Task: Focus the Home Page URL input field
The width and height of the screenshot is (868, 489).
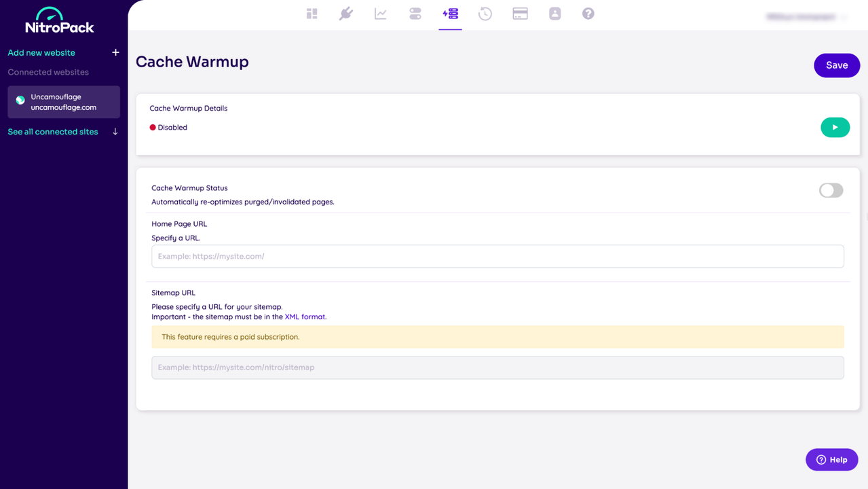Action: pos(497,256)
